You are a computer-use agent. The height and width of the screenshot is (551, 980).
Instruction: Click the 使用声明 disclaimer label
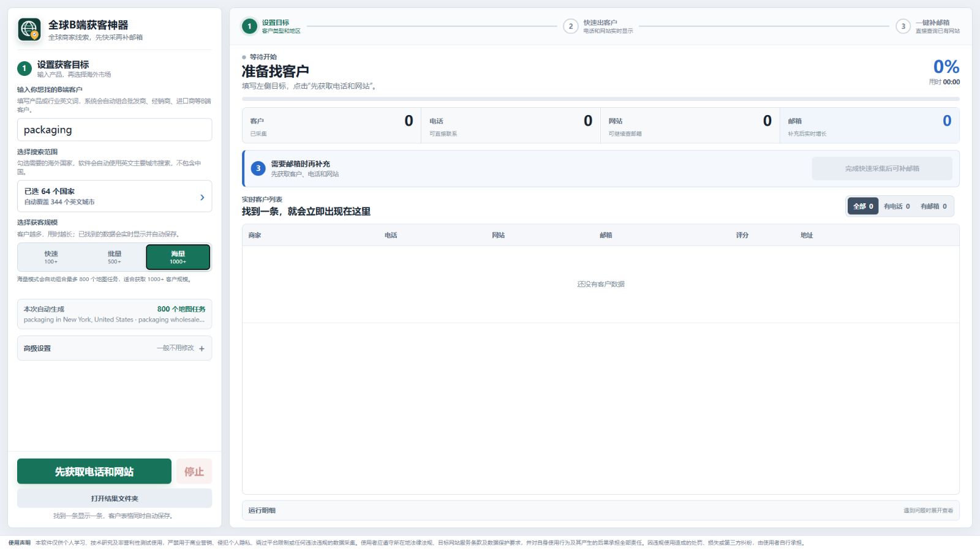(x=20, y=542)
